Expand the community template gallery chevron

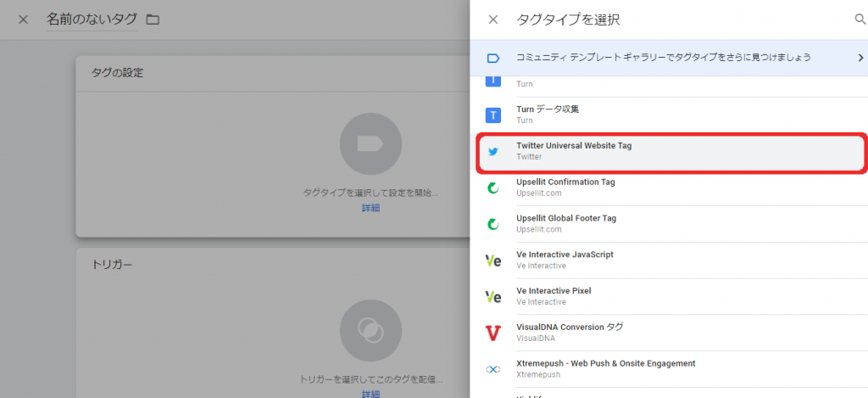pyautogui.click(x=860, y=58)
